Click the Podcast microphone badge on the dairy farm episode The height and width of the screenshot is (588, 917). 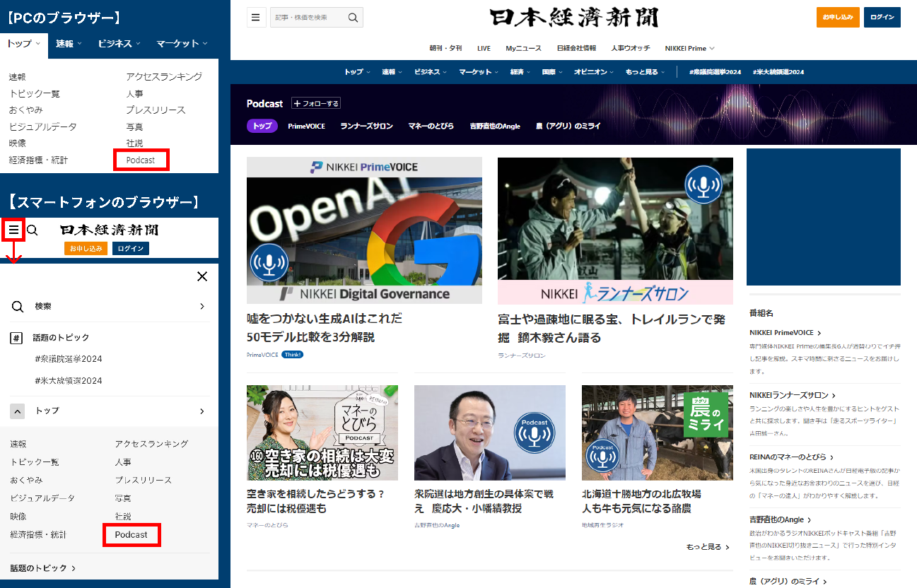[602, 456]
